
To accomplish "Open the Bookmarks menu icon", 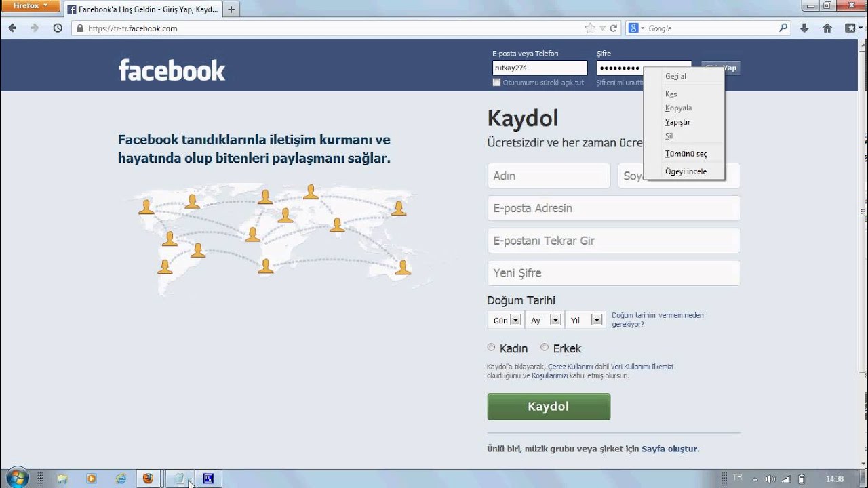I will tap(850, 28).
